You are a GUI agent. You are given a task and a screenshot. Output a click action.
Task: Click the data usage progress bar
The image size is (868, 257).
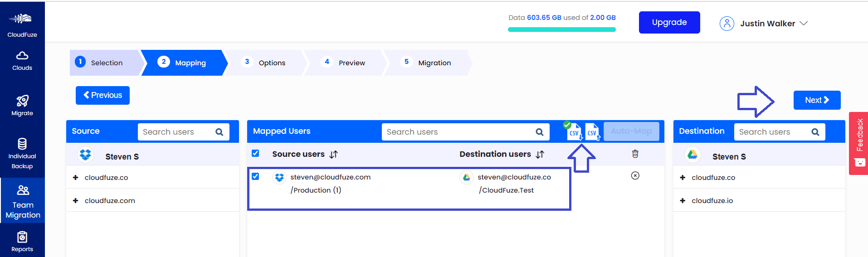562,29
